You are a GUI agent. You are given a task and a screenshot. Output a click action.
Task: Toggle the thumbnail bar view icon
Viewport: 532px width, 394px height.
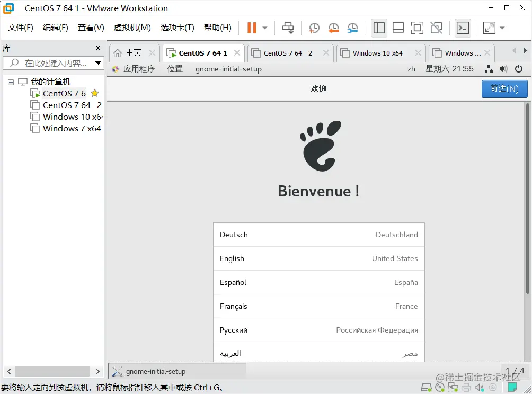398,28
